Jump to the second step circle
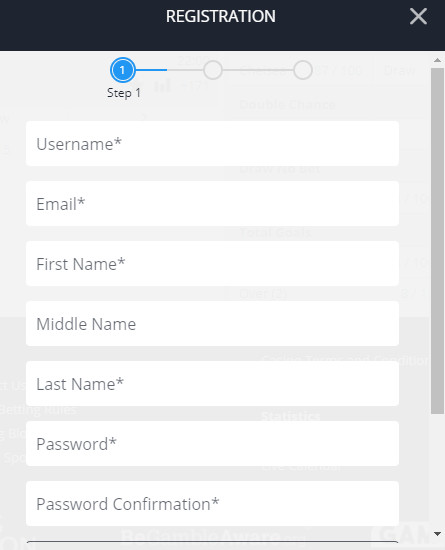The width and height of the screenshot is (445, 550). click(x=213, y=70)
